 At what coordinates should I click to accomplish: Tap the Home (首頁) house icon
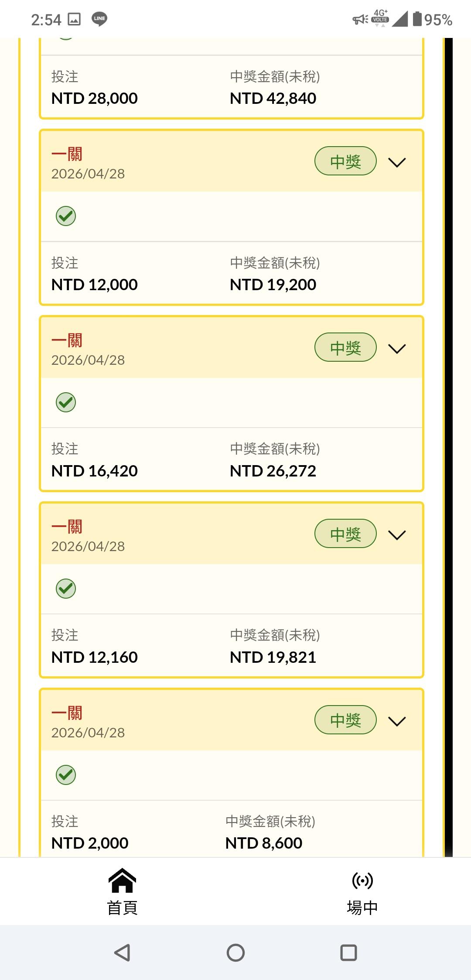point(123,881)
